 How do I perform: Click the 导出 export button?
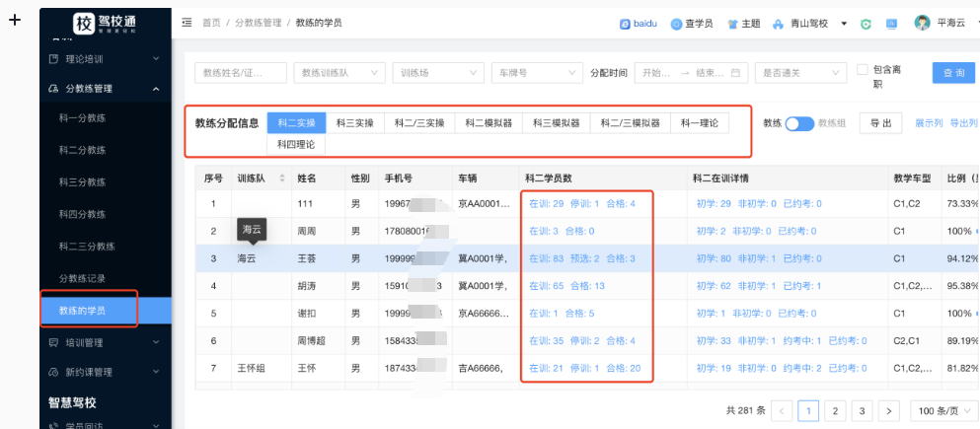(x=880, y=123)
